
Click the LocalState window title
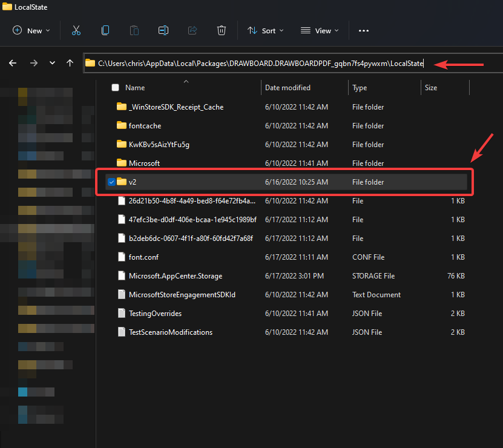point(31,7)
